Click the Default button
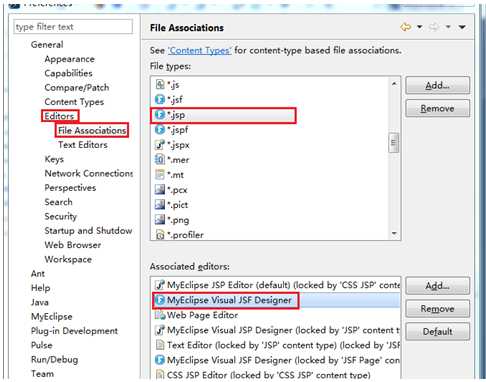Image resolution: width=486 pixels, height=382 pixels. click(x=438, y=332)
